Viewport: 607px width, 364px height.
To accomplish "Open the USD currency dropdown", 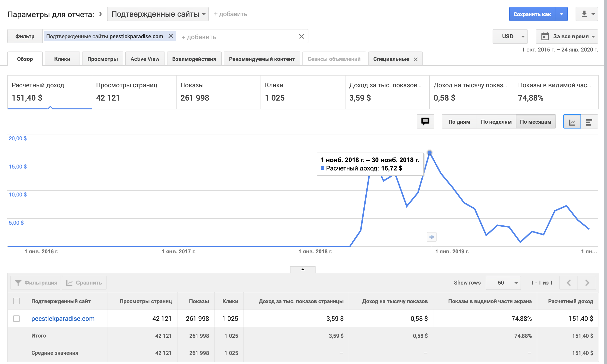I will click(x=510, y=36).
